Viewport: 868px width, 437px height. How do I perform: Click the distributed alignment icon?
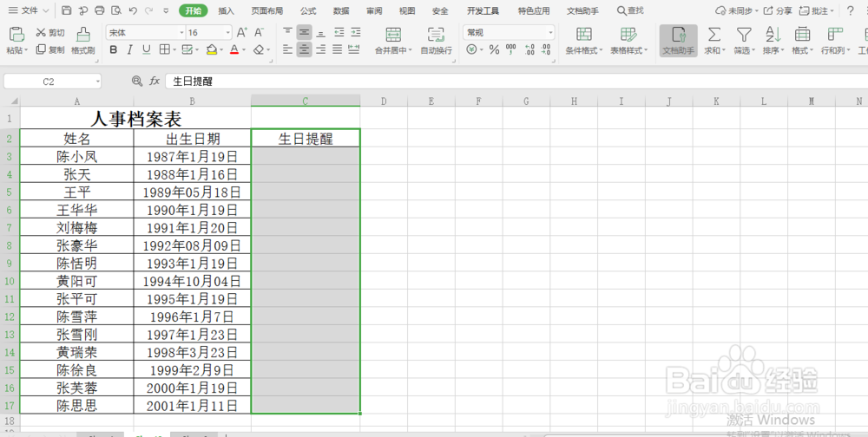click(354, 49)
